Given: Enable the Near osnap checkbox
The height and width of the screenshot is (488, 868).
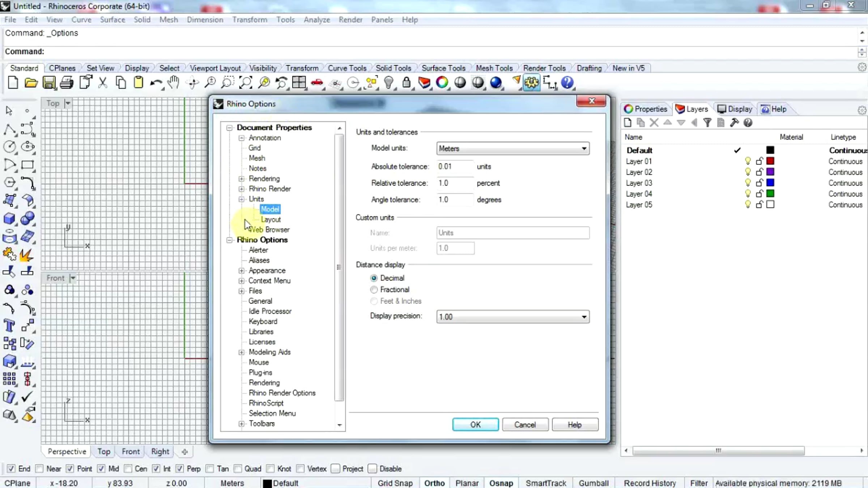Looking at the screenshot, I should [40, 469].
